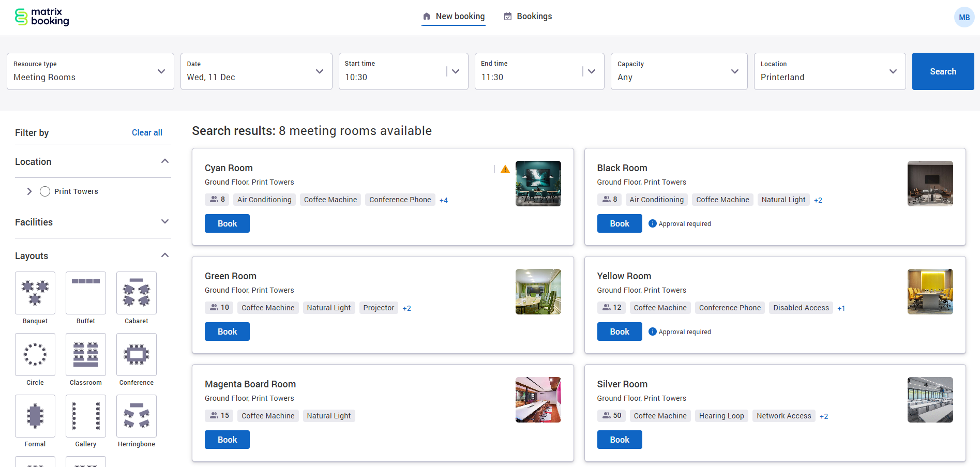Open the Start time dropdown
Viewport: 980px width, 467px height.
pos(403,71)
